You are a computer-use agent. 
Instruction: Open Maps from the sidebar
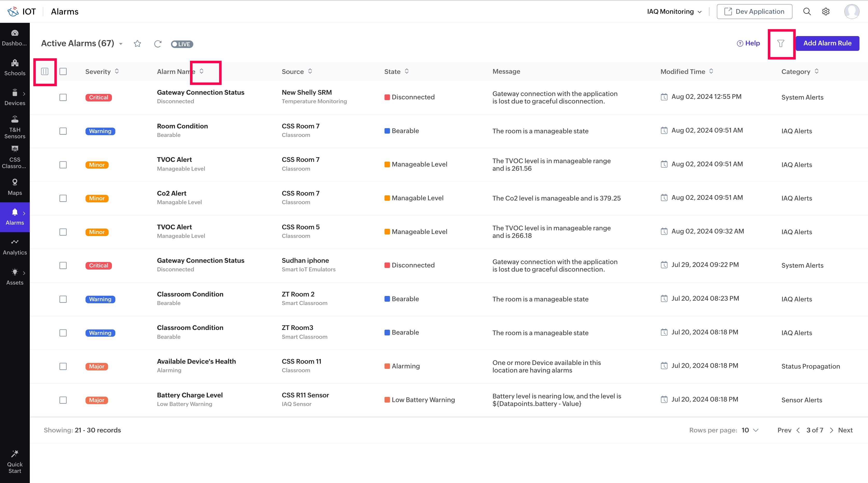[15, 187]
